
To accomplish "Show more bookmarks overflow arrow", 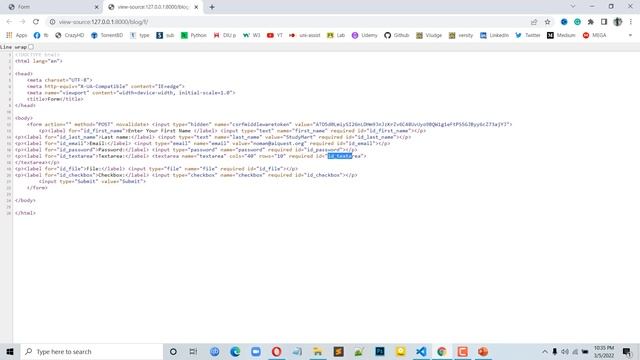I will click(630, 36).
